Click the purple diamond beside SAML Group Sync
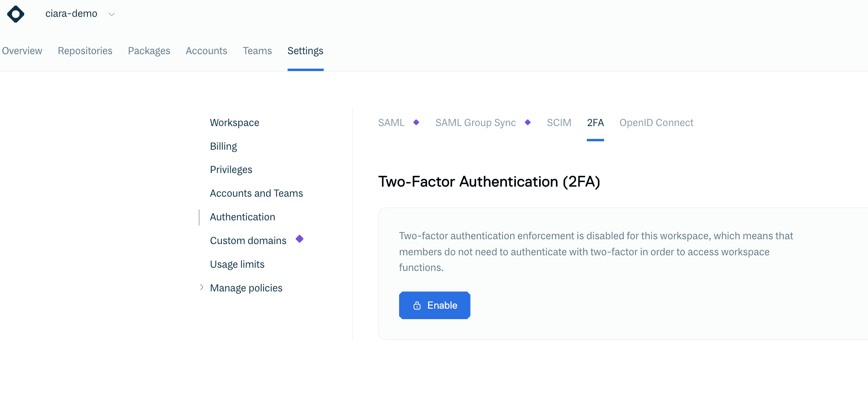Viewport: 868px width, 395px height. (x=528, y=122)
